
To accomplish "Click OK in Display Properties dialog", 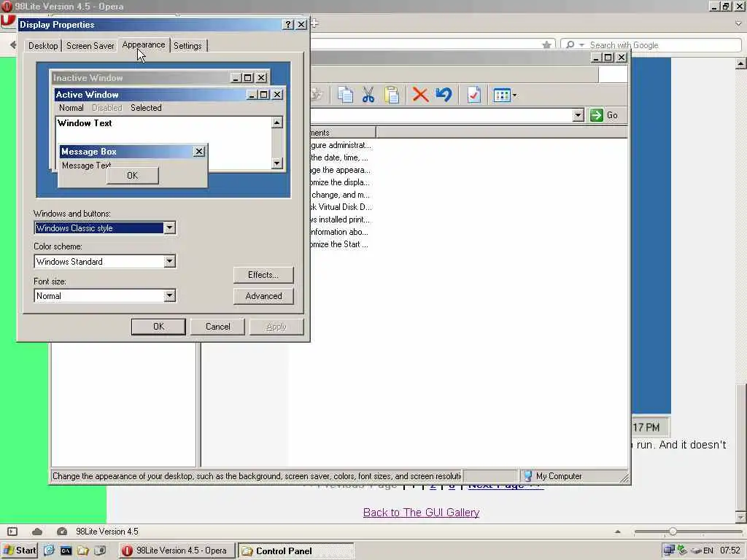I will click(x=158, y=327).
